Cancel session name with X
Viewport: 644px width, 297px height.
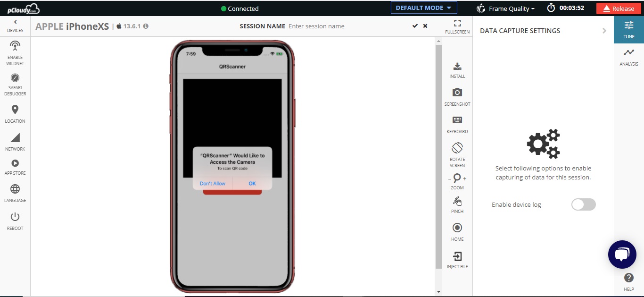tap(425, 26)
